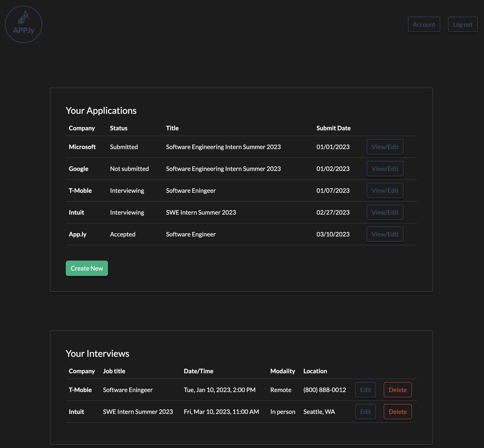Screen dimensions: 484x448
Task: Delete the T-Moble interview
Action: pyautogui.click(x=397, y=390)
